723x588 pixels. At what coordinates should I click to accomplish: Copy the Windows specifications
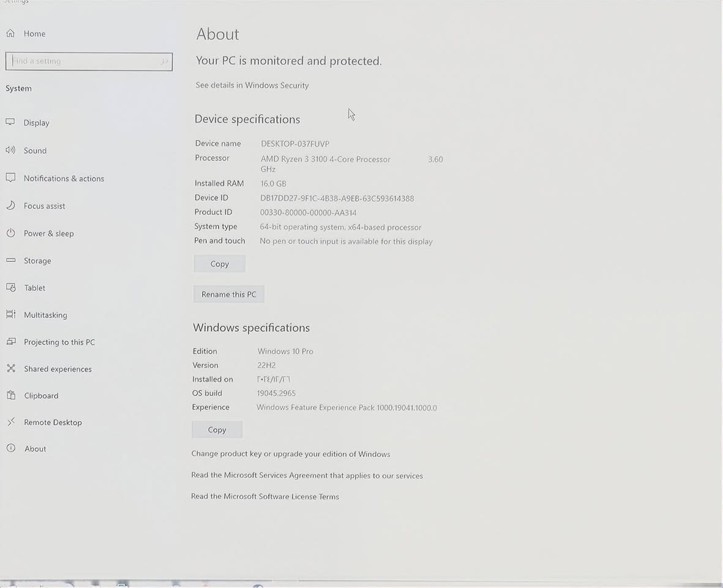pyautogui.click(x=217, y=430)
